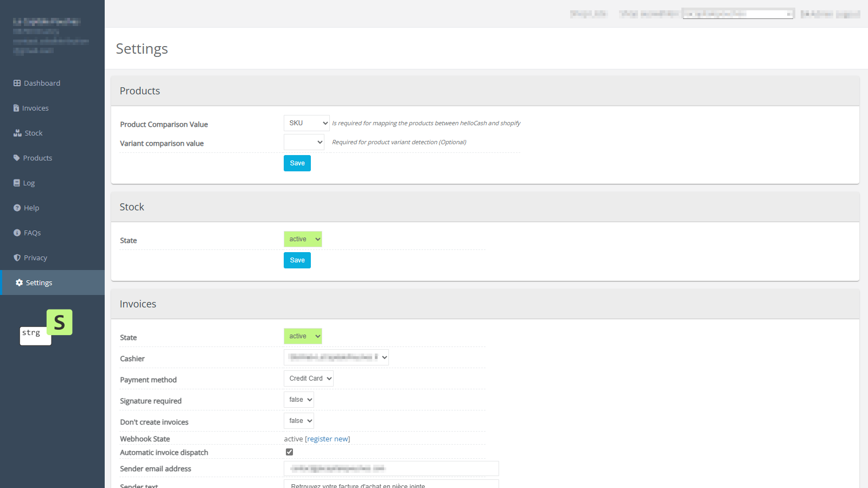Open the Product Comparison Value dropdown

click(306, 123)
